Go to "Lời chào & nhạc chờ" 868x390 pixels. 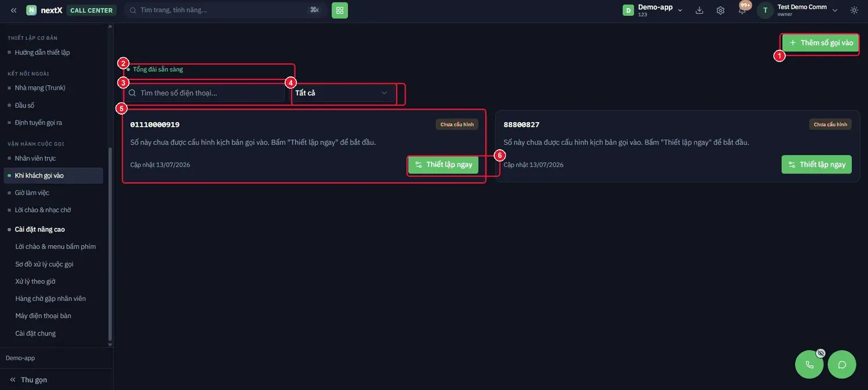[43, 210]
